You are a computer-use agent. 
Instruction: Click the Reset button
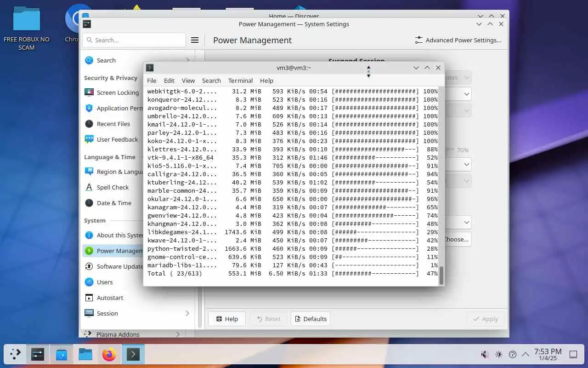268,319
